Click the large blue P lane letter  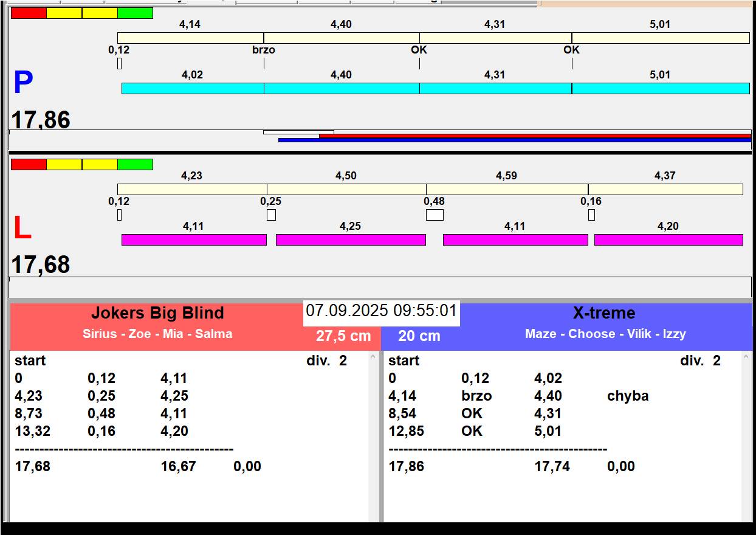23,83
